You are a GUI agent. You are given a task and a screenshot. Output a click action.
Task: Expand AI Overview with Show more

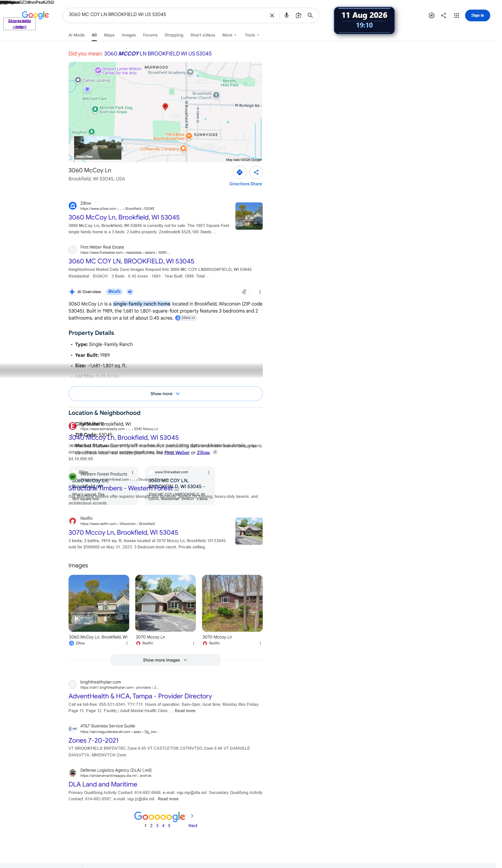pyautogui.click(x=165, y=394)
